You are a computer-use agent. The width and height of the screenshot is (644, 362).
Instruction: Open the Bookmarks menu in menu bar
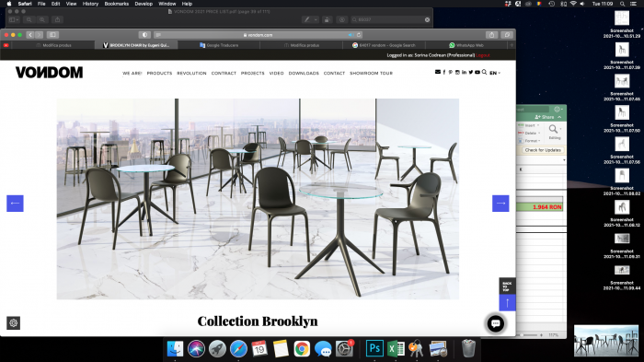coord(116,4)
